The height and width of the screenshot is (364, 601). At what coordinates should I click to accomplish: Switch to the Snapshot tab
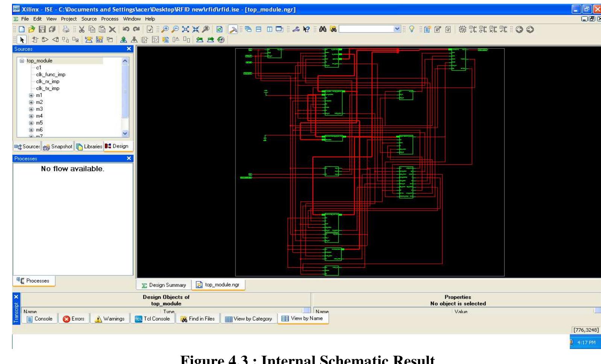[58, 147]
